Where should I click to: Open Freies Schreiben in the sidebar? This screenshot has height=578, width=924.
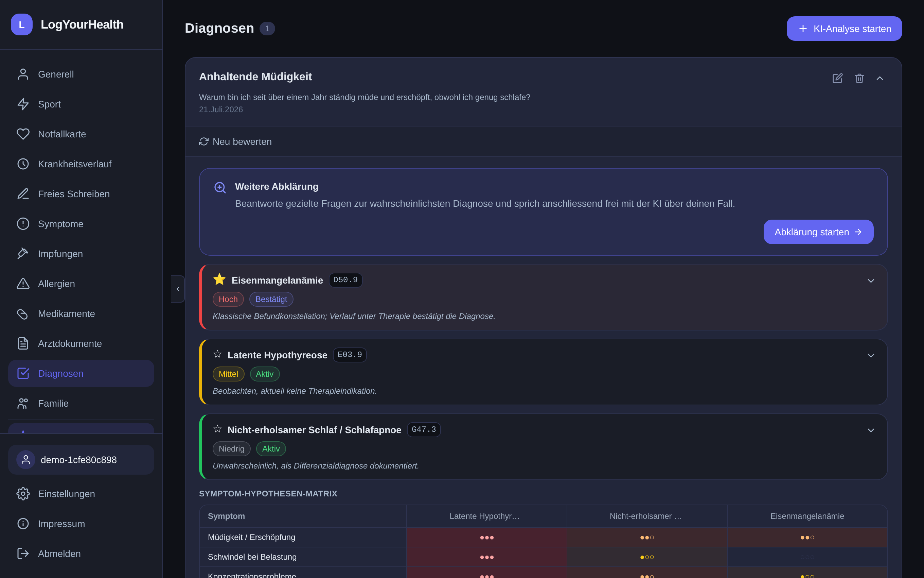pos(81,194)
